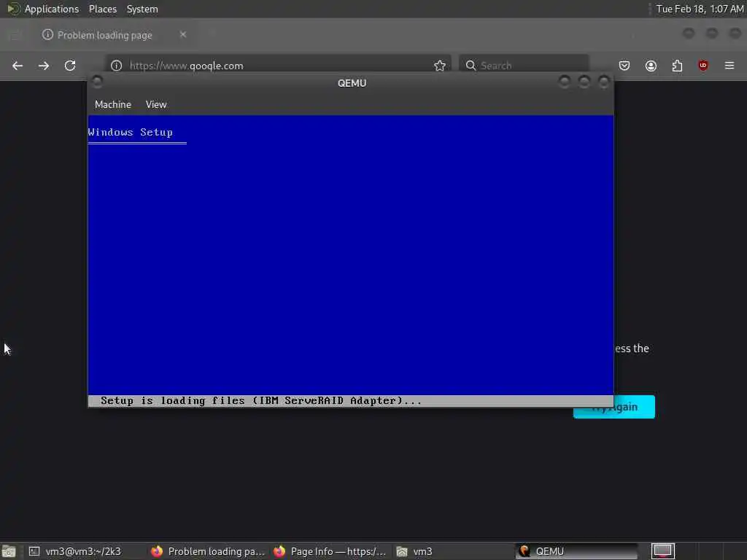Go forward in Firefox
The width and height of the screenshot is (747, 560).
[44, 66]
